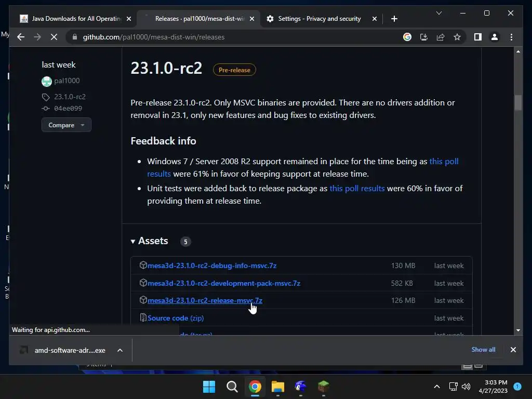Show all downloads
This screenshot has width=532, height=399.
pyautogui.click(x=483, y=350)
